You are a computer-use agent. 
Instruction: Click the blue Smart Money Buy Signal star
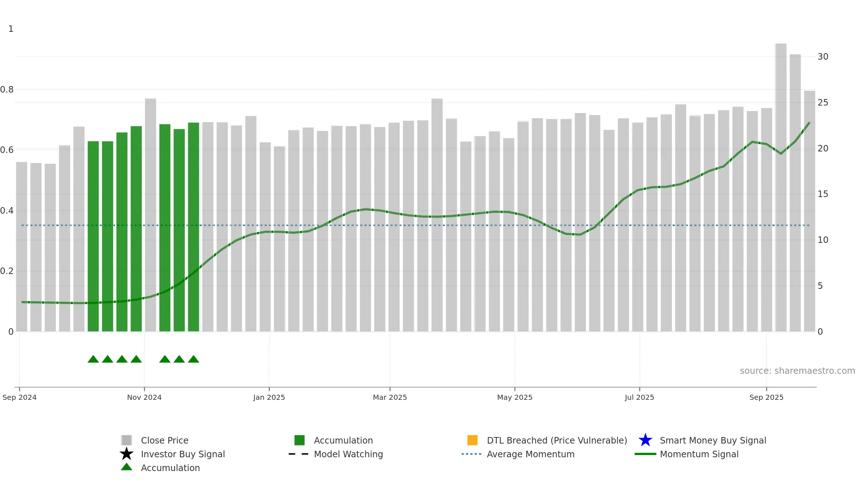(x=645, y=440)
